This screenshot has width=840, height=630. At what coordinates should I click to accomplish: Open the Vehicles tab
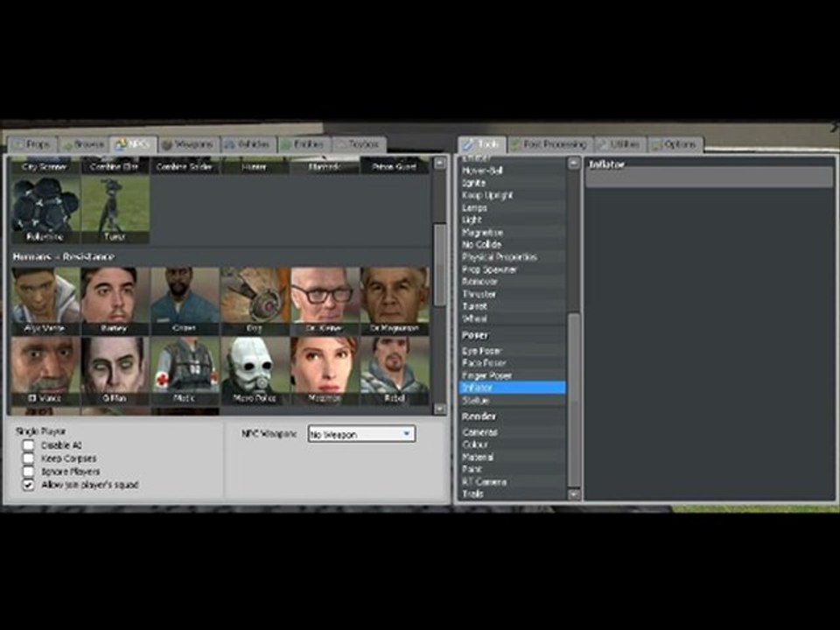tap(248, 144)
